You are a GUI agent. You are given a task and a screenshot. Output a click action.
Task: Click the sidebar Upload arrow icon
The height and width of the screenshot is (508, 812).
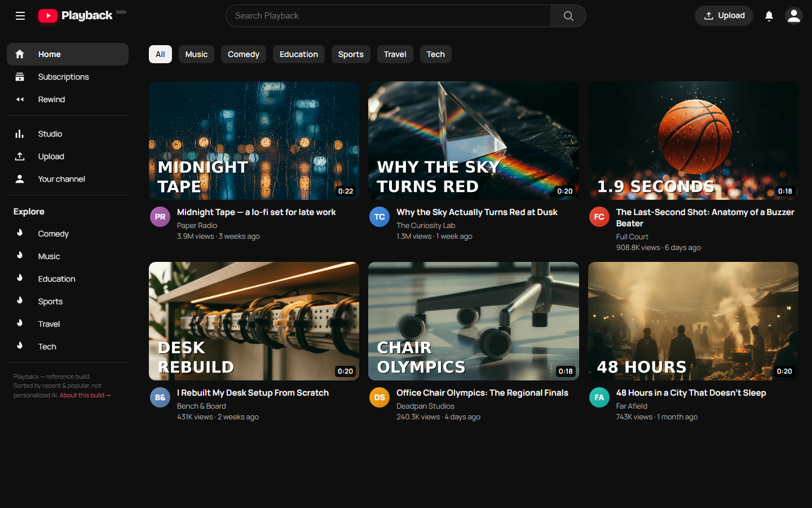[x=20, y=156]
